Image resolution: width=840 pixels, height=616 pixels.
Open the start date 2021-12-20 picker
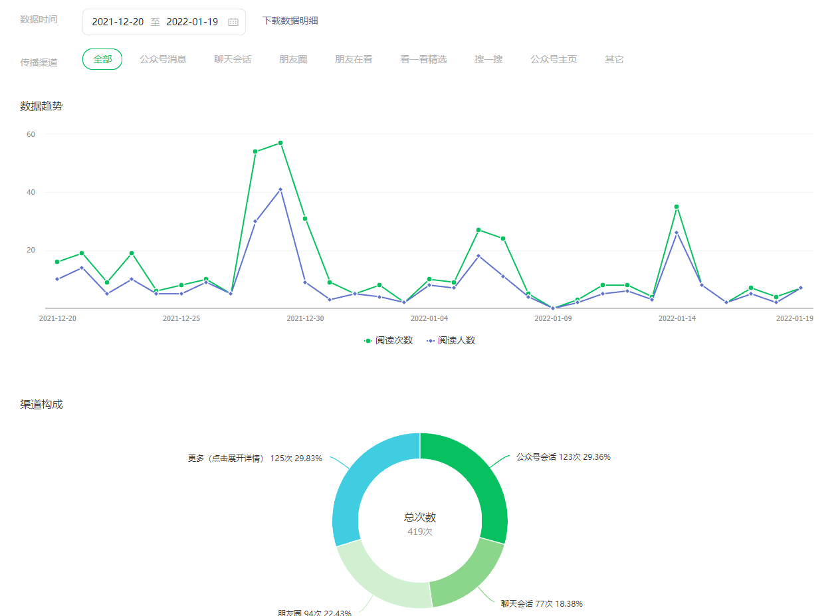118,22
